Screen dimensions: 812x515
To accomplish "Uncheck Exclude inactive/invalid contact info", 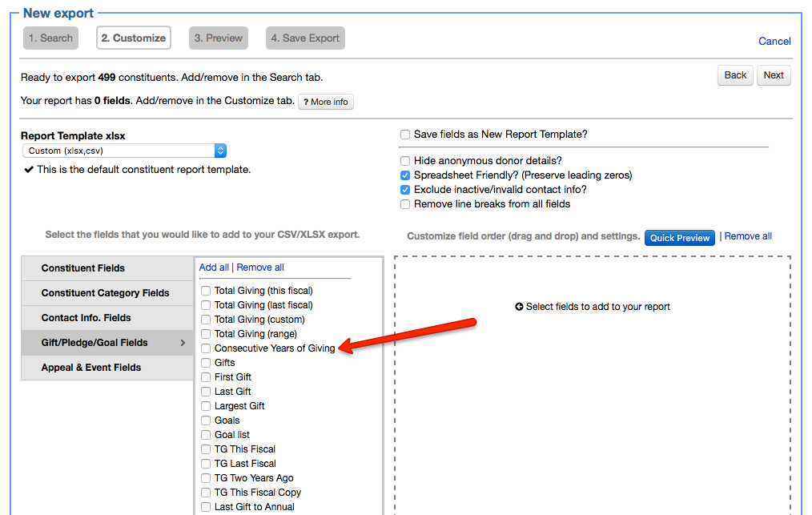I will tap(405, 190).
